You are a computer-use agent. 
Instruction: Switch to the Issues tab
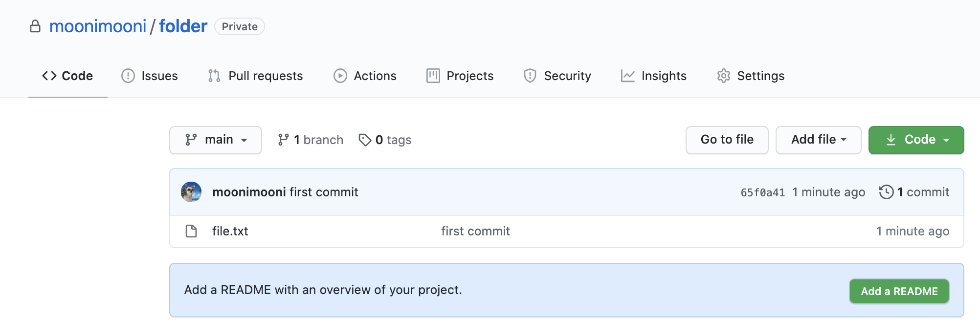tap(150, 76)
